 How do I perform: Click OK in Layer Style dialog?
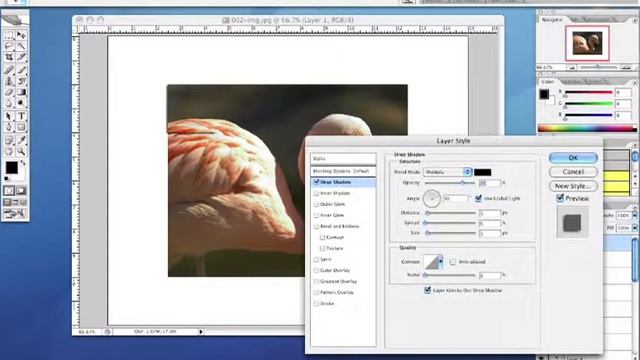(x=573, y=158)
